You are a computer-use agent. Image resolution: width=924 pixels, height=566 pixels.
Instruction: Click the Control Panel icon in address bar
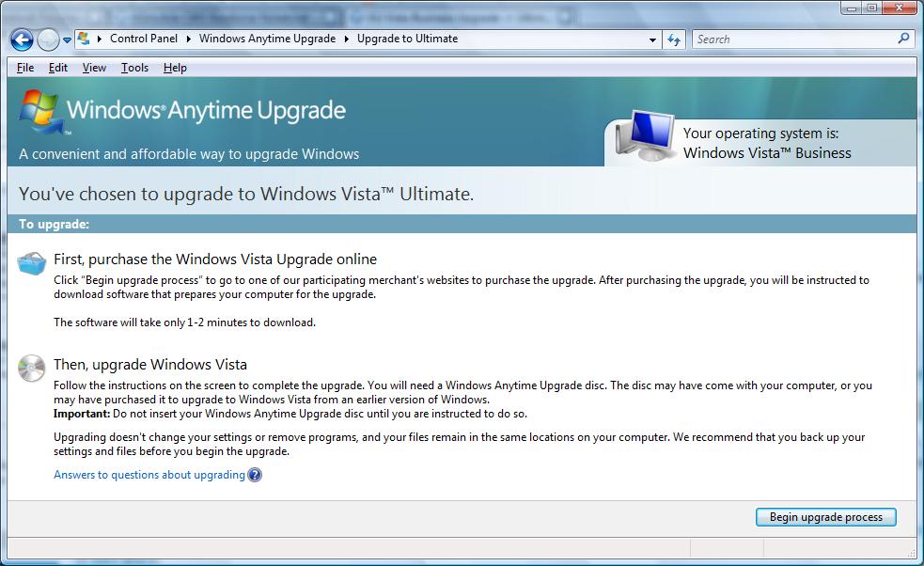[84, 39]
